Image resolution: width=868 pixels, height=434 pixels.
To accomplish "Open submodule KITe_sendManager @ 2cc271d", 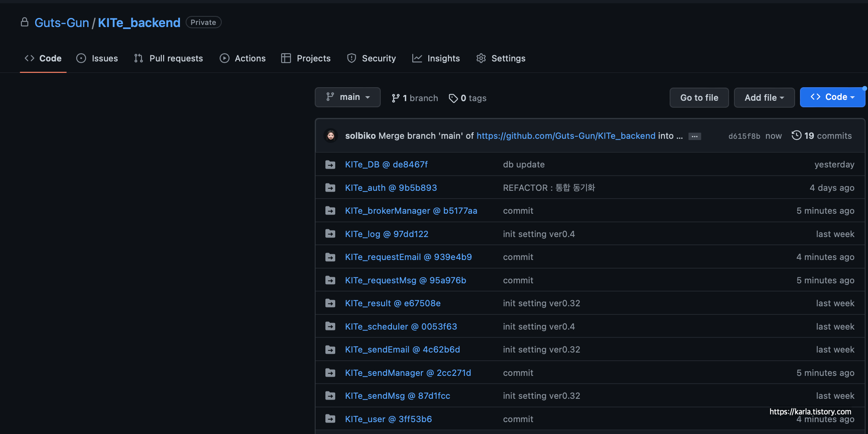I will click(408, 373).
